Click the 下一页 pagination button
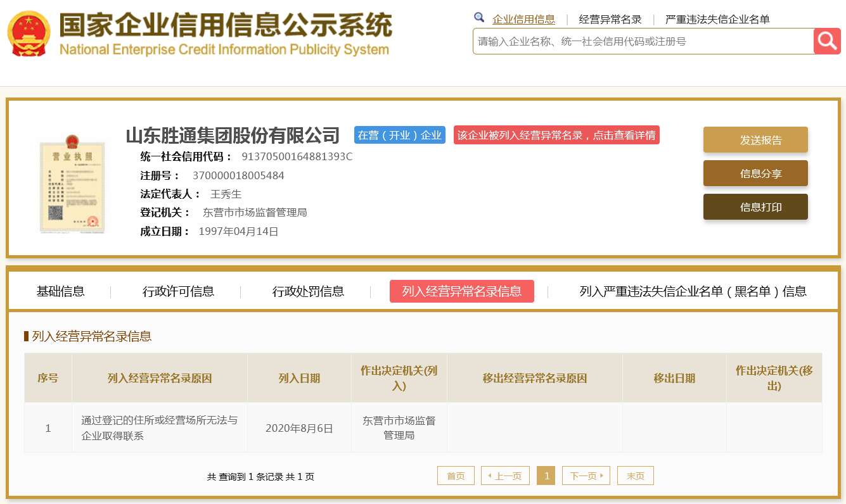The image size is (846, 504). [x=586, y=475]
